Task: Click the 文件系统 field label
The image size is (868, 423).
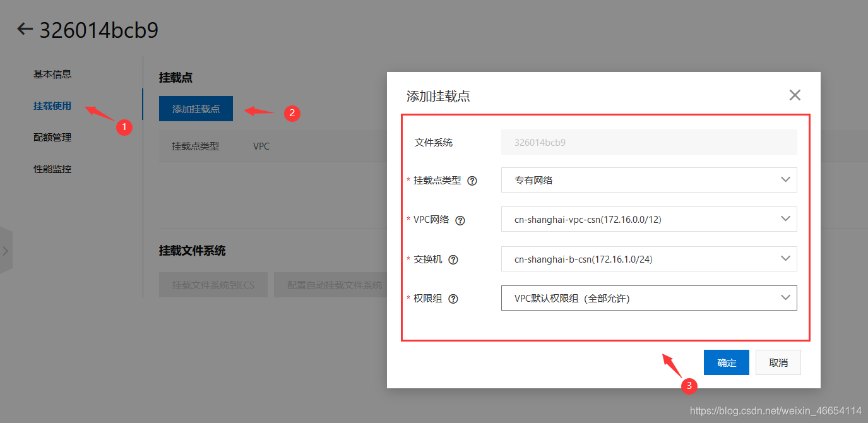Action: [434, 143]
